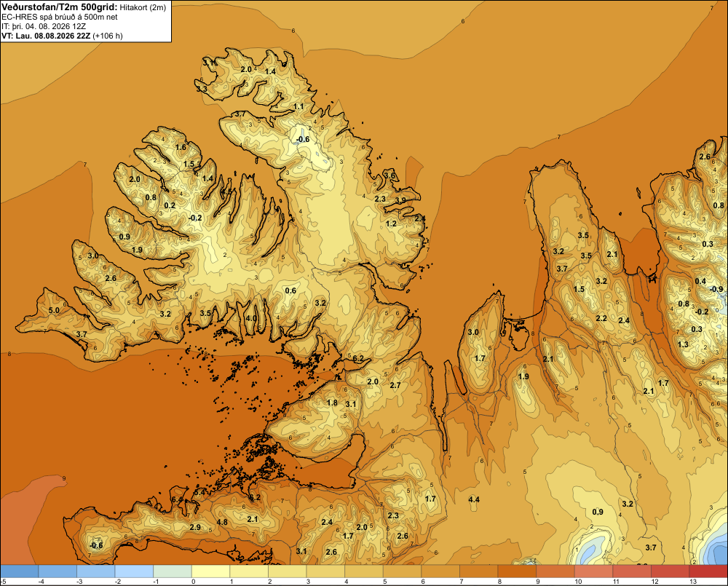Click the -5 to -4 blue legend swatch
728x586 pixels.
pos(20,571)
